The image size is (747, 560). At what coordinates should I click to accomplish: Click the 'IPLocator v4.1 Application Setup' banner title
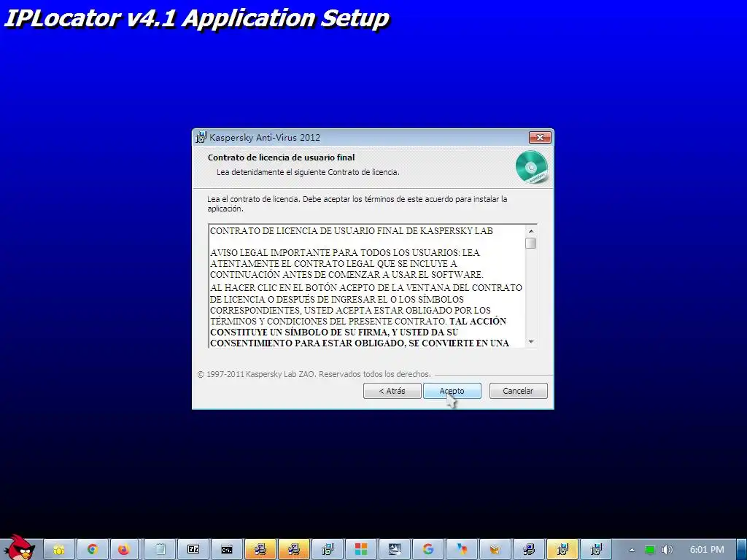[197, 19]
